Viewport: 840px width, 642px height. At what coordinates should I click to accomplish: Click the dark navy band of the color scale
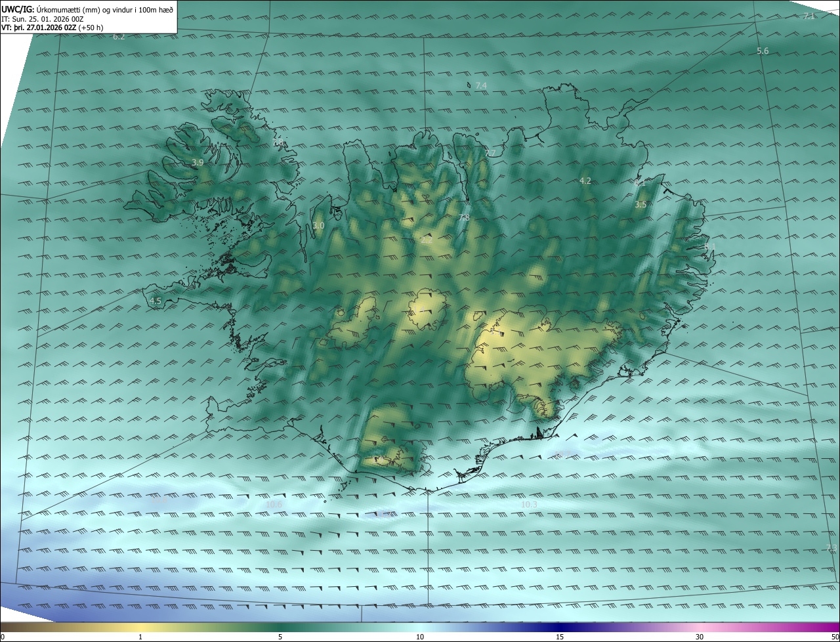tap(560, 628)
